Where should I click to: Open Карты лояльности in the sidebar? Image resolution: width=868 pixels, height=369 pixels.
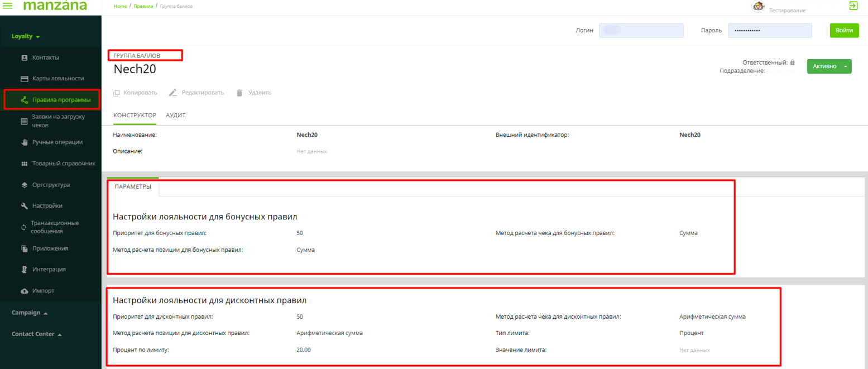click(x=57, y=79)
